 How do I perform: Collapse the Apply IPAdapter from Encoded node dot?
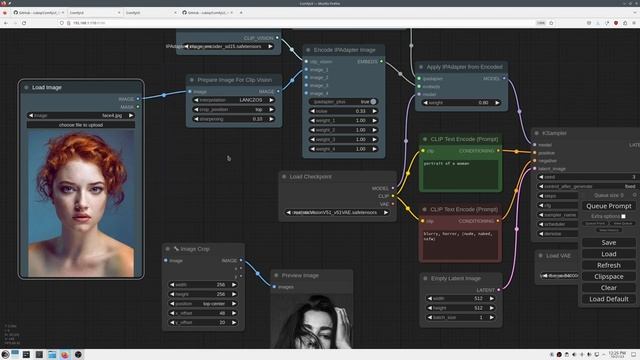click(x=421, y=67)
